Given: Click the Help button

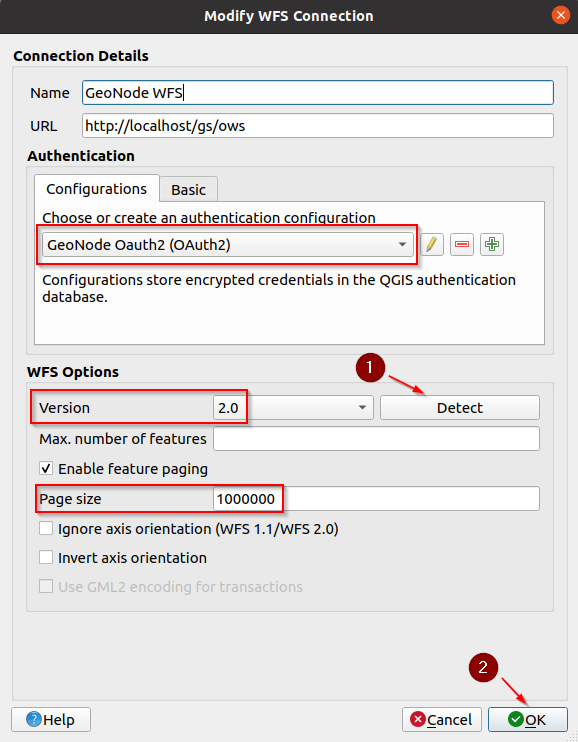Looking at the screenshot, I should [x=51, y=720].
